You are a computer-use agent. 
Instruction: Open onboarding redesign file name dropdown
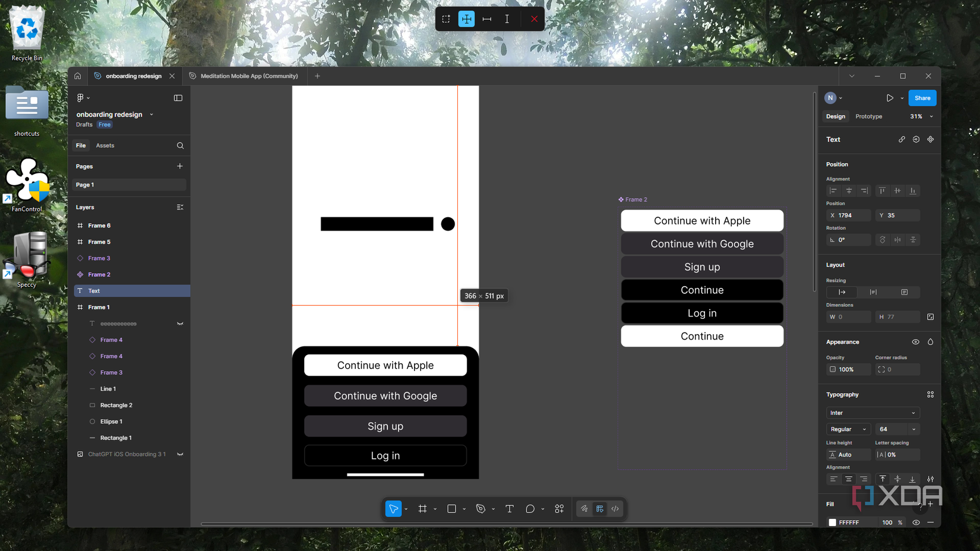click(151, 115)
